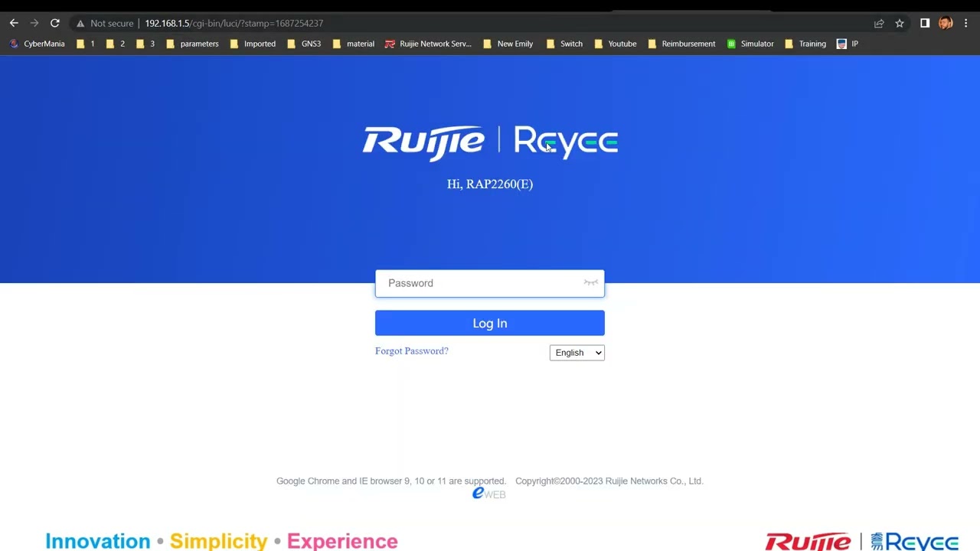Viewport: 980px width, 551px height.
Task: Open the Ruijie Network Service bookmark
Action: pos(428,44)
